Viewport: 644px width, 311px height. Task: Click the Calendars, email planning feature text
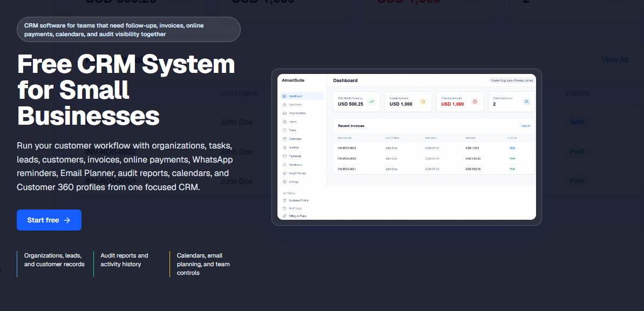(204, 264)
